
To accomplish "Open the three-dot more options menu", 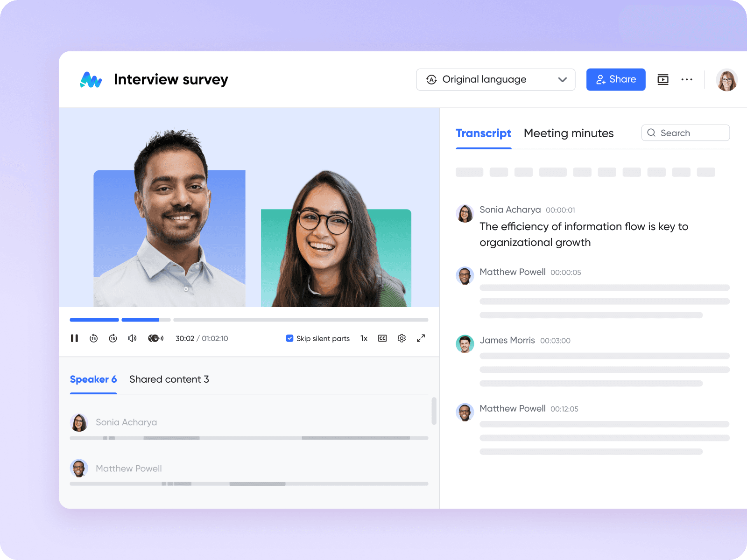I will pos(687,80).
